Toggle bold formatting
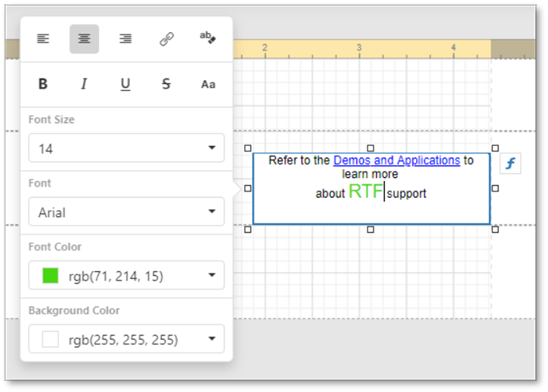Image resolution: width=548 pixels, height=392 pixels. [x=43, y=84]
